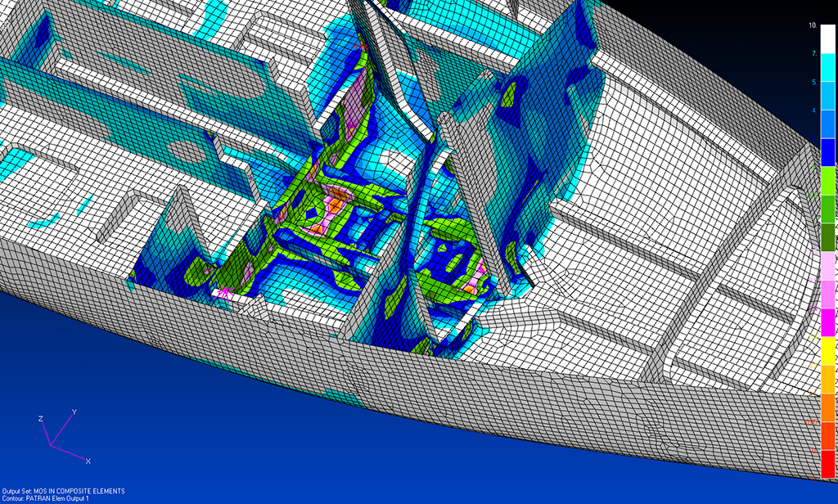Select the legend value label 7.
Viewport: 838px width, 504px height.
coord(813,54)
